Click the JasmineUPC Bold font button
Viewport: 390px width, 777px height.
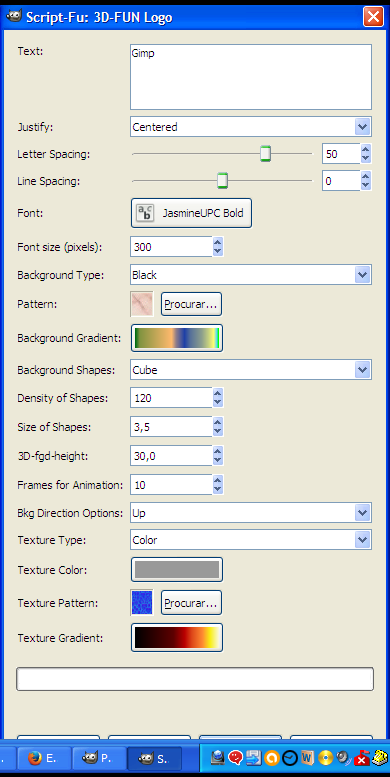pos(191,213)
